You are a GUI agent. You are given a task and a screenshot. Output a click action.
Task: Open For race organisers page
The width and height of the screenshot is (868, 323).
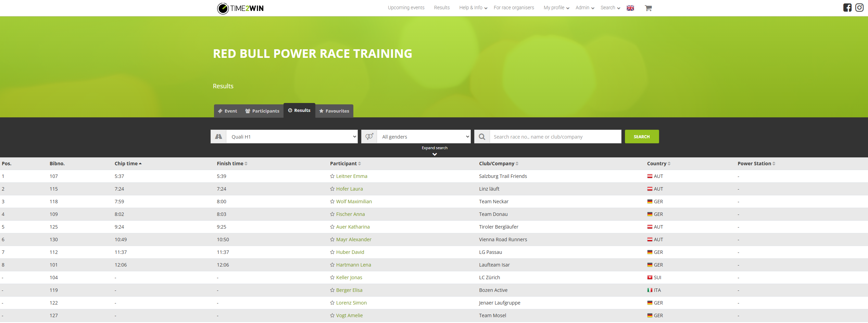514,8
